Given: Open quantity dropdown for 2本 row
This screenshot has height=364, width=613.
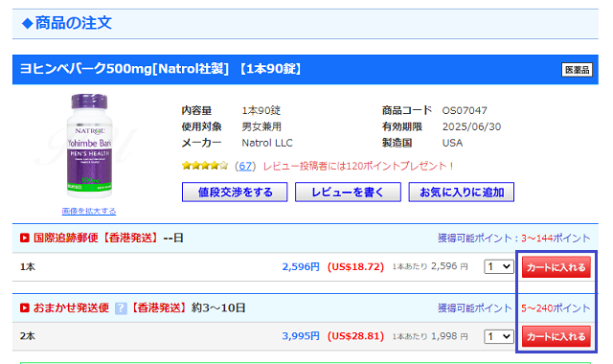Looking at the screenshot, I should point(499,336).
